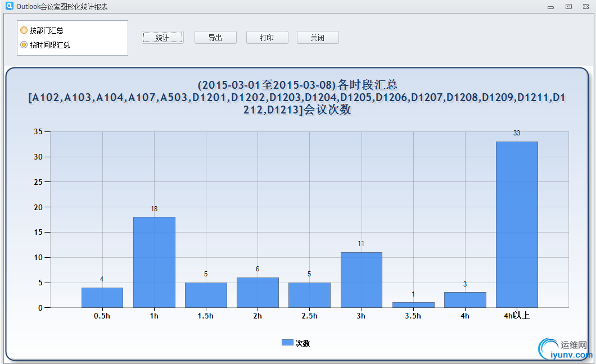The height and width of the screenshot is (364, 596).
Task: Click the 导出 button
Action: [215, 38]
